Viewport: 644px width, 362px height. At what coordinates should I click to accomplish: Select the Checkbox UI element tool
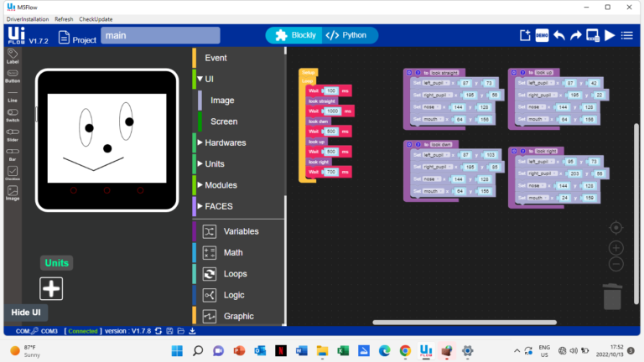(13, 172)
